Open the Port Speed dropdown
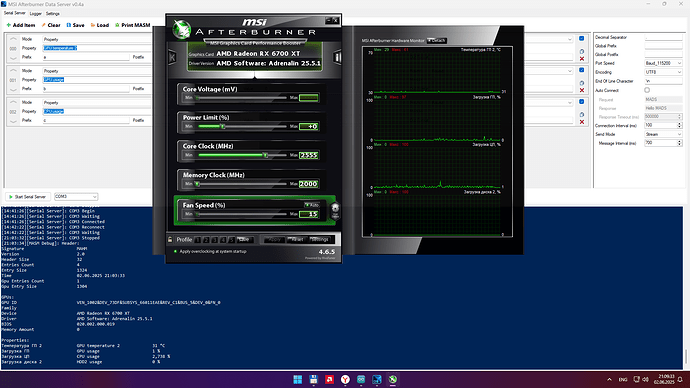The height and width of the screenshot is (388, 690). pyautogui.click(x=663, y=63)
